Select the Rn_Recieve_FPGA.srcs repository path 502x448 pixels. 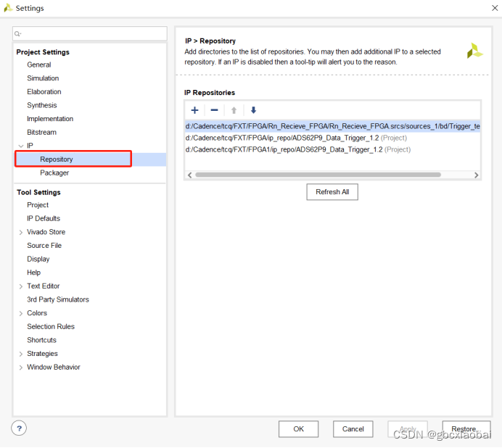[x=333, y=126]
